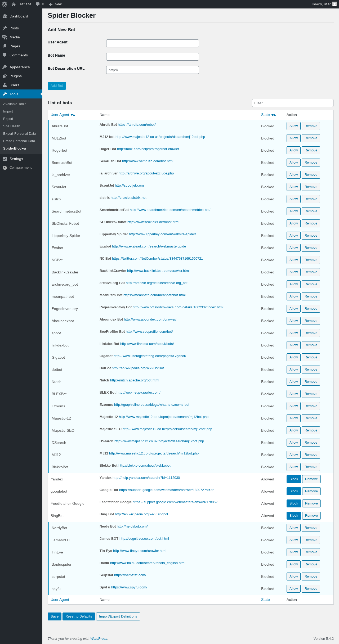
Task: Click the Users person icon
Action: 5,85
